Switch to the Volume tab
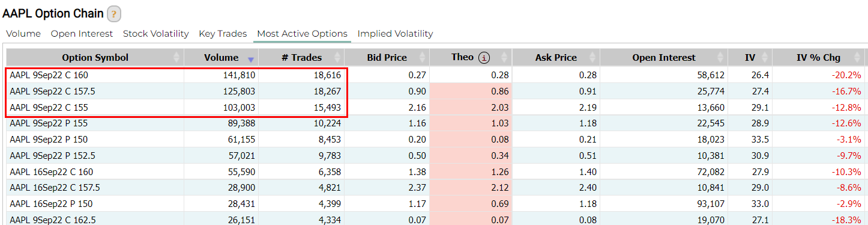 (23, 34)
